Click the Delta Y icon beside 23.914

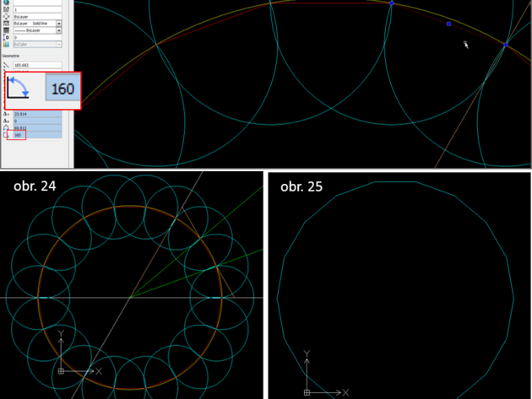pyautogui.click(x=6, y=114)
